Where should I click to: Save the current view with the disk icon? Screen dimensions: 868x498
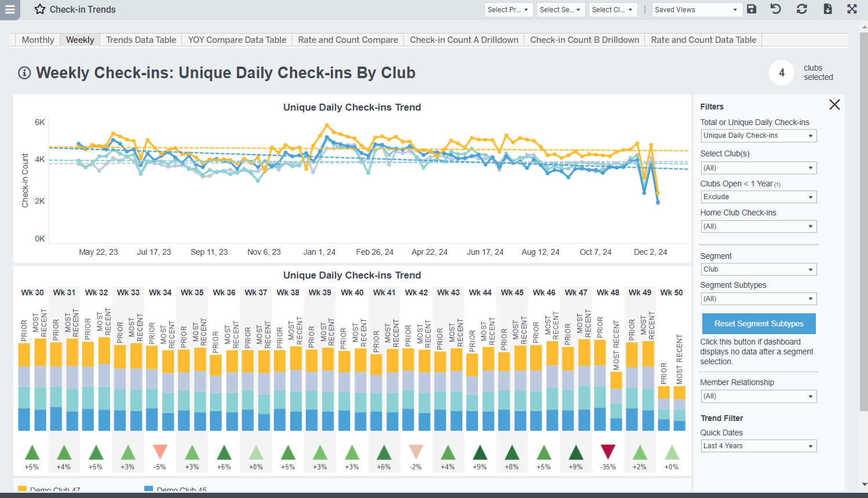752,9
